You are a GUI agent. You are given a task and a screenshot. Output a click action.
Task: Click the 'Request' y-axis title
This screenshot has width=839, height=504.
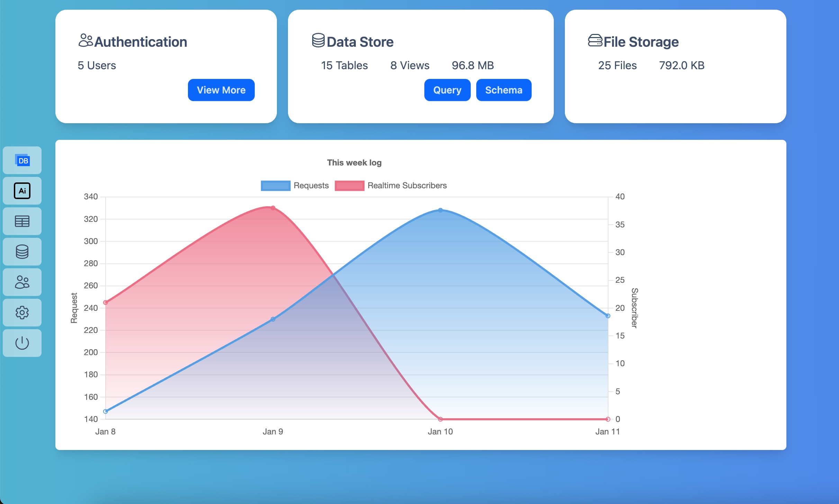point(74,308)
